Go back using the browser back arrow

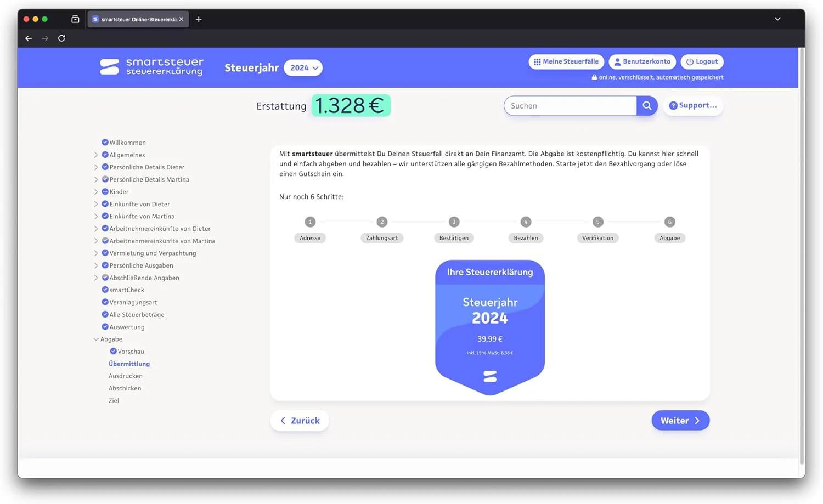29,38
